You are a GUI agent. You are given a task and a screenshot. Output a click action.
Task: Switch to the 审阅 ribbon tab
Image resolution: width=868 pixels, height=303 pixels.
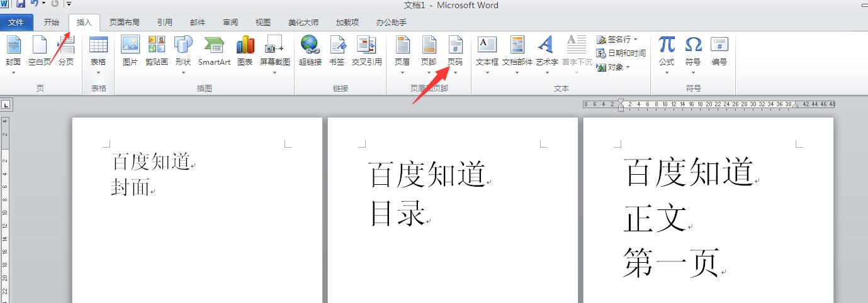230,23
